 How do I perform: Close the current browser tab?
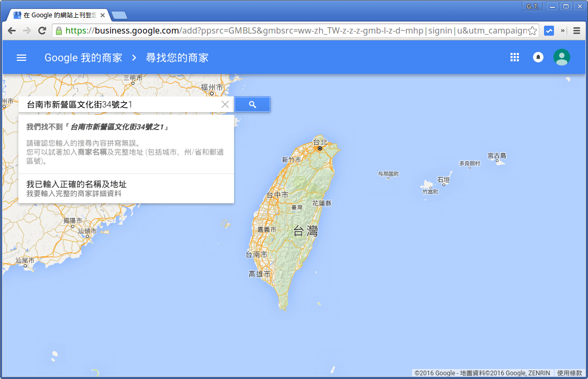pos(103,15)
